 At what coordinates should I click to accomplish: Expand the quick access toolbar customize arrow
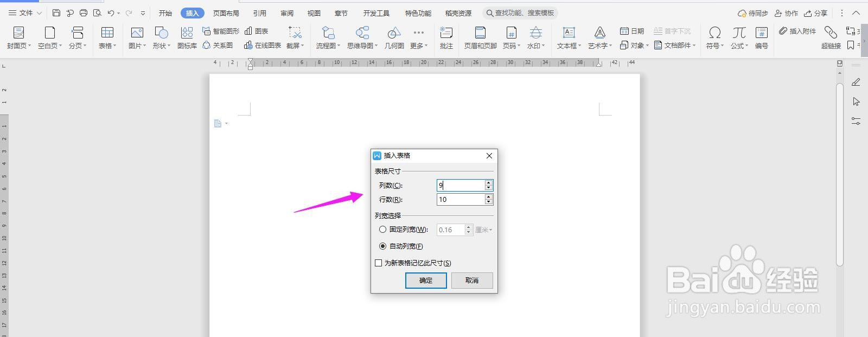point(143,12)
